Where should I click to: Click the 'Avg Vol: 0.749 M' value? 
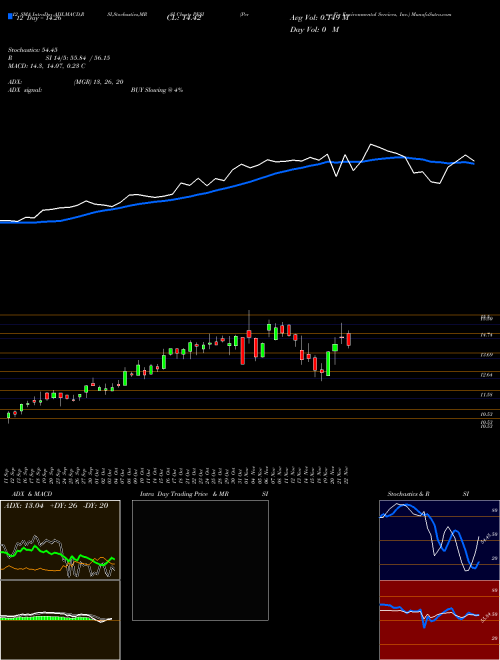click(x=319, y=18)
